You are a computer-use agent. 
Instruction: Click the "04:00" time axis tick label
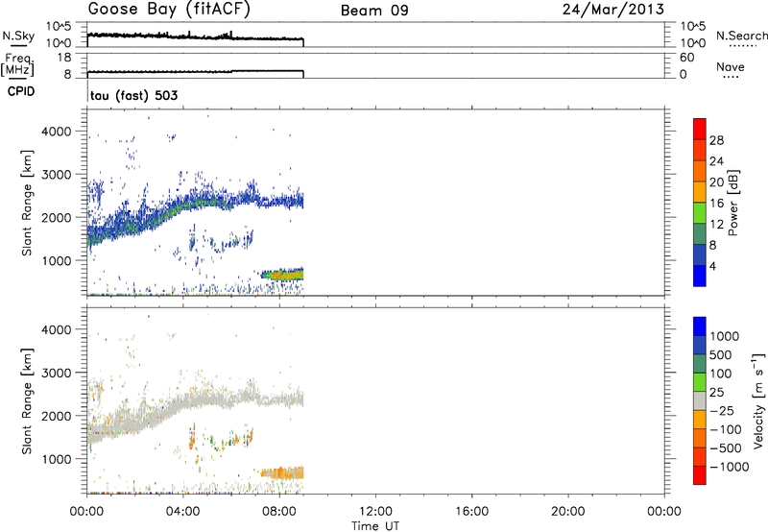182,512
